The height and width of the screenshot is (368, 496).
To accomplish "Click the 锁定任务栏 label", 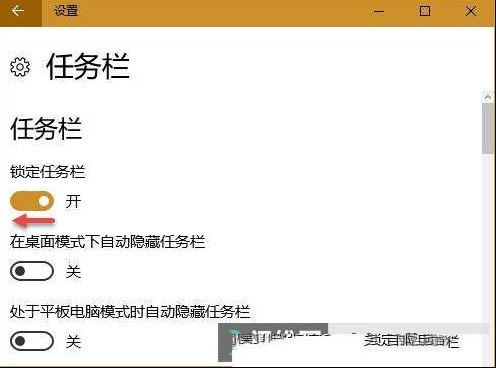I will coord(47,172).
